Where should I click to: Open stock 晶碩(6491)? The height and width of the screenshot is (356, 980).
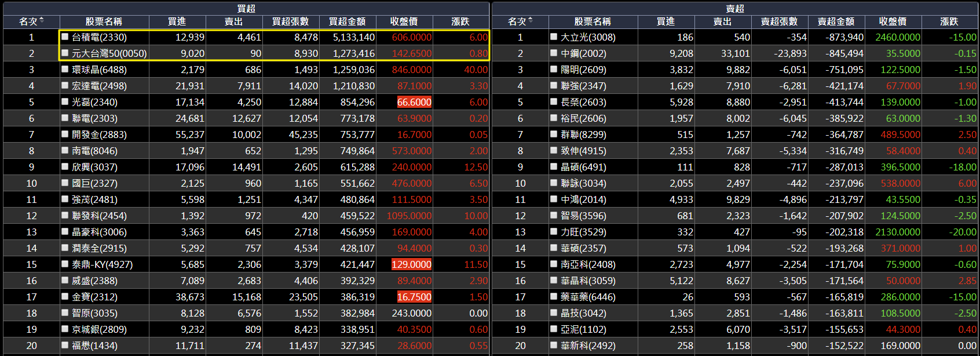pos(583,167)
